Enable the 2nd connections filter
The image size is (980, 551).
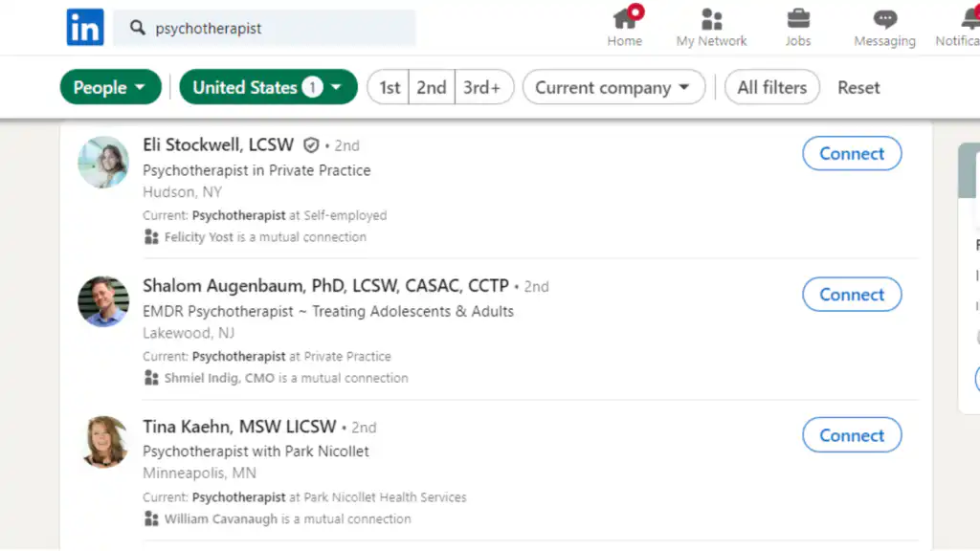click(x=432, y=87)
